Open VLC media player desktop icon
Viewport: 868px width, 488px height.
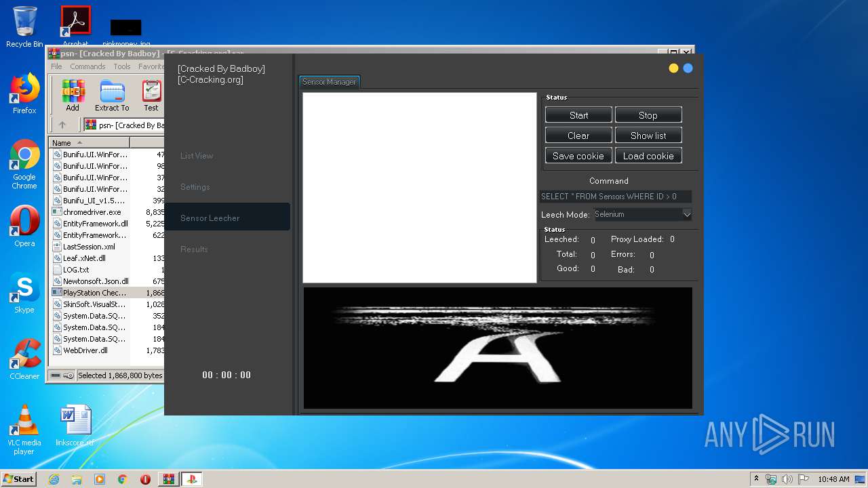pyautogui.click(x=24, y=430)
